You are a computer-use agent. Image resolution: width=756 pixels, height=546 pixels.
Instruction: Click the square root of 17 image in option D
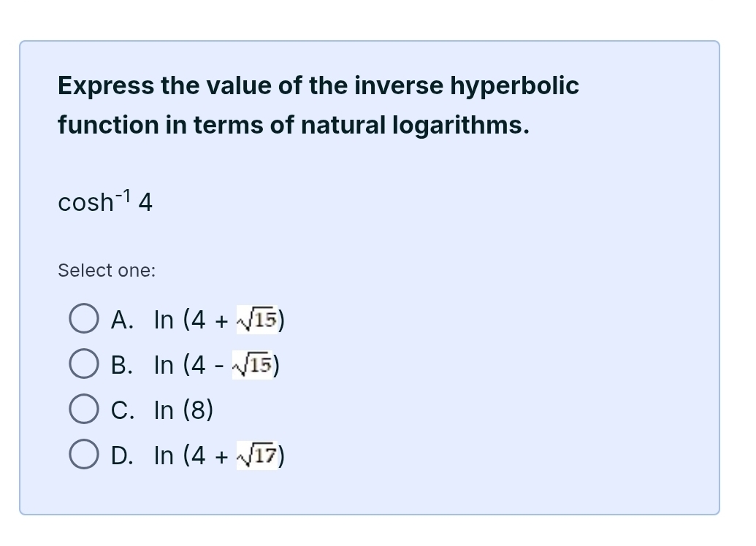click(257, 455)
